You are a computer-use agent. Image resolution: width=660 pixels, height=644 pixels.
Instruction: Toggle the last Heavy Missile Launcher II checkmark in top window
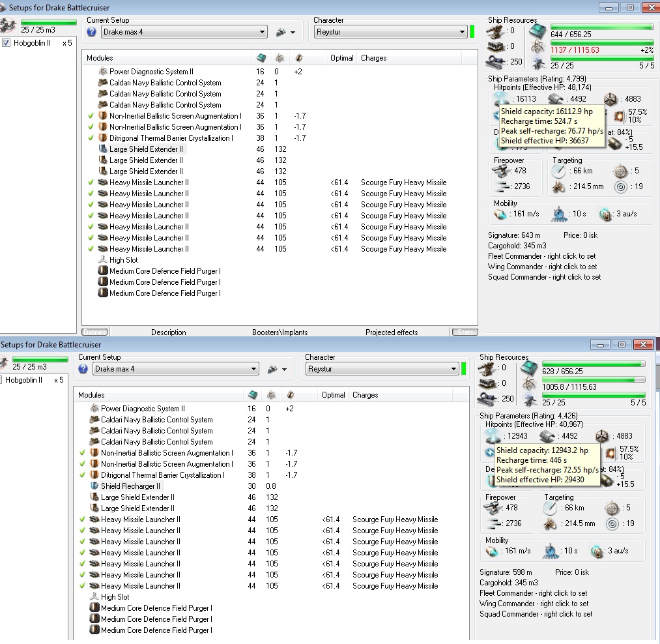(x=91, y=249)
